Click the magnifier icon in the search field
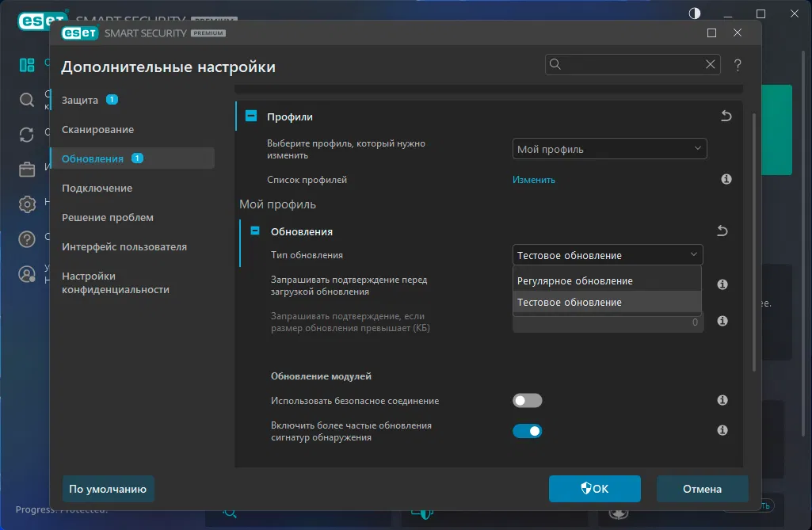 tap(555, 63)
